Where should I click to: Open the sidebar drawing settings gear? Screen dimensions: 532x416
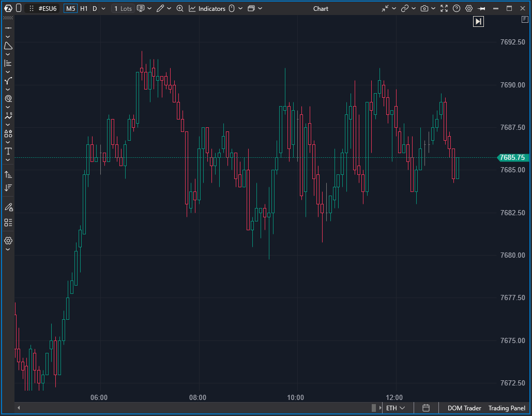[x=8, y=241]
